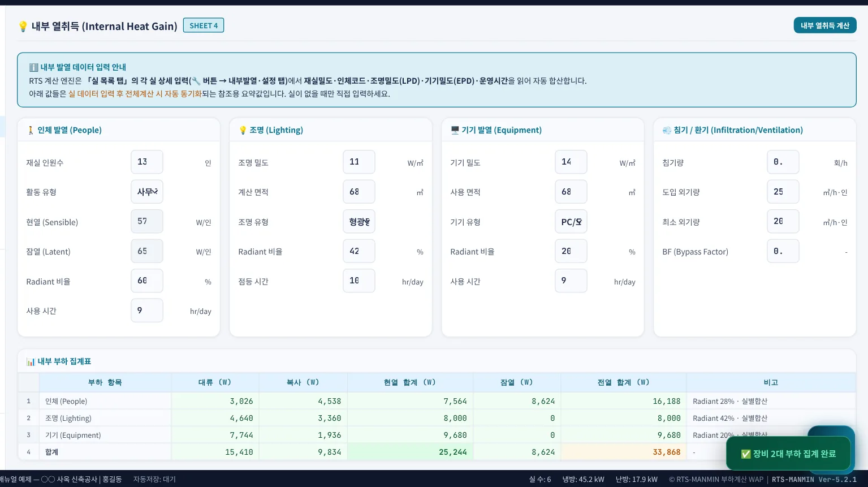Click 자동저장: 대기 in the status bar
This screenshot has height=487, width=868.
click(154, 480)
